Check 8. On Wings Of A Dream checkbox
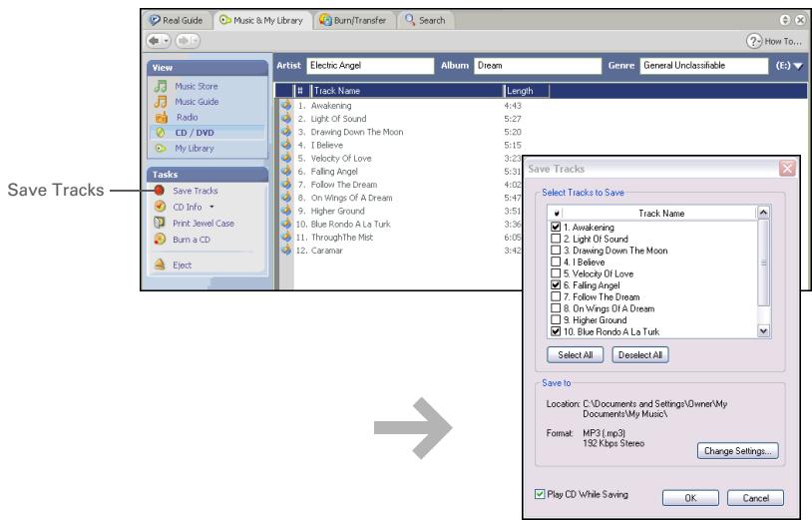The height and width of the screenshot is (520, 812). (556, 308)
